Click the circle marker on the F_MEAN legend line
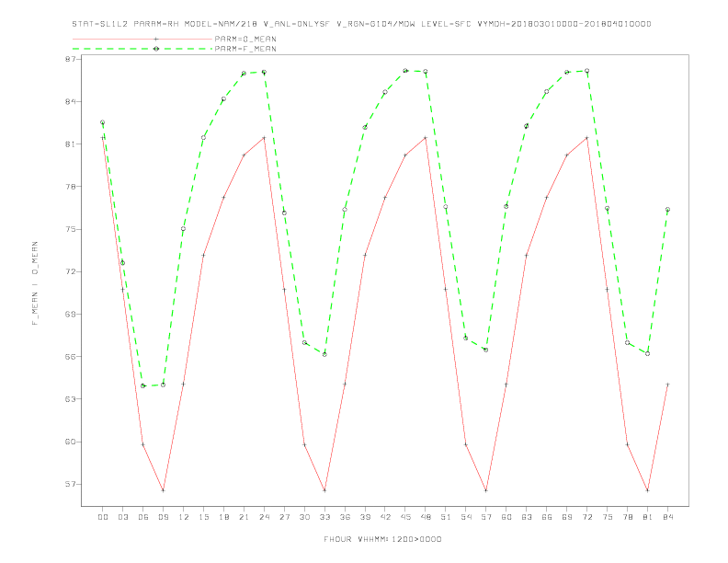The height and width of the screenshot is (563, 728). click(x=156, y=49)
